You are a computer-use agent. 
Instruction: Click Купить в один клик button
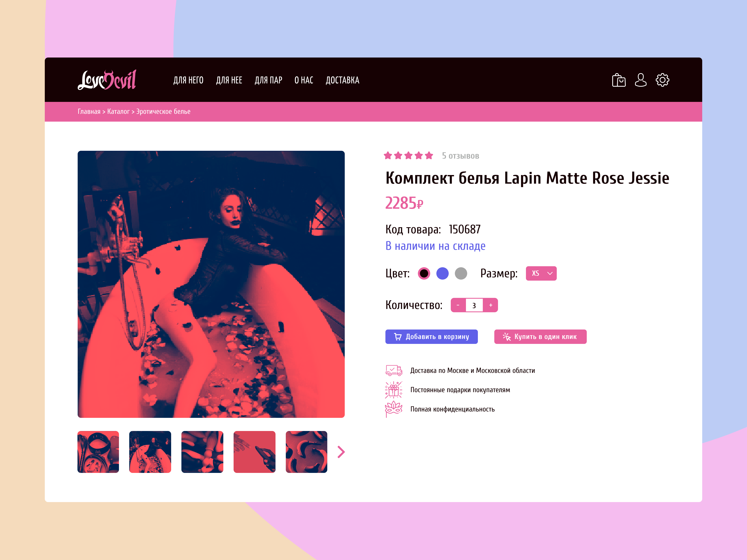540,337
